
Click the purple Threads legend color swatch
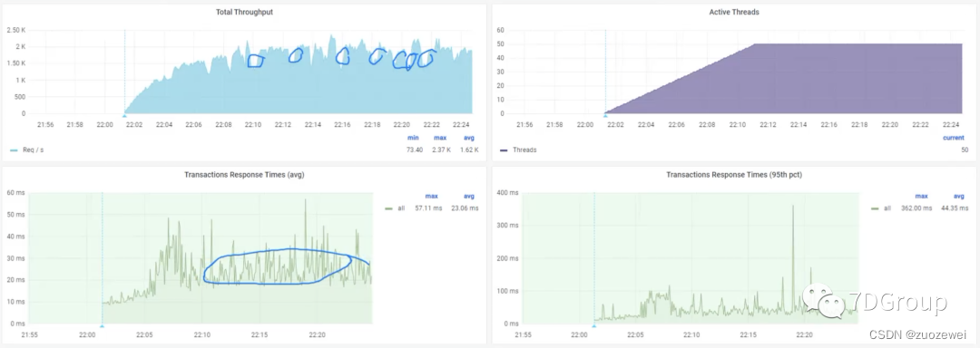(503, 150)
